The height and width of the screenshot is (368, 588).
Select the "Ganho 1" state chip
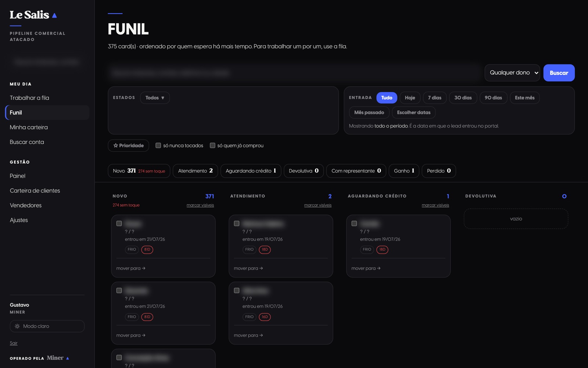404,171
